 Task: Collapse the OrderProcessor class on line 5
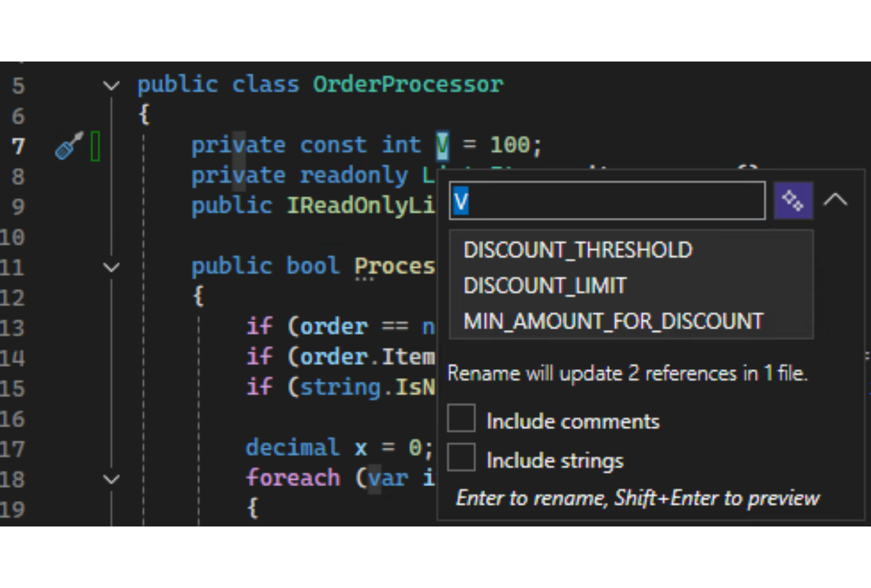[111, 85]
